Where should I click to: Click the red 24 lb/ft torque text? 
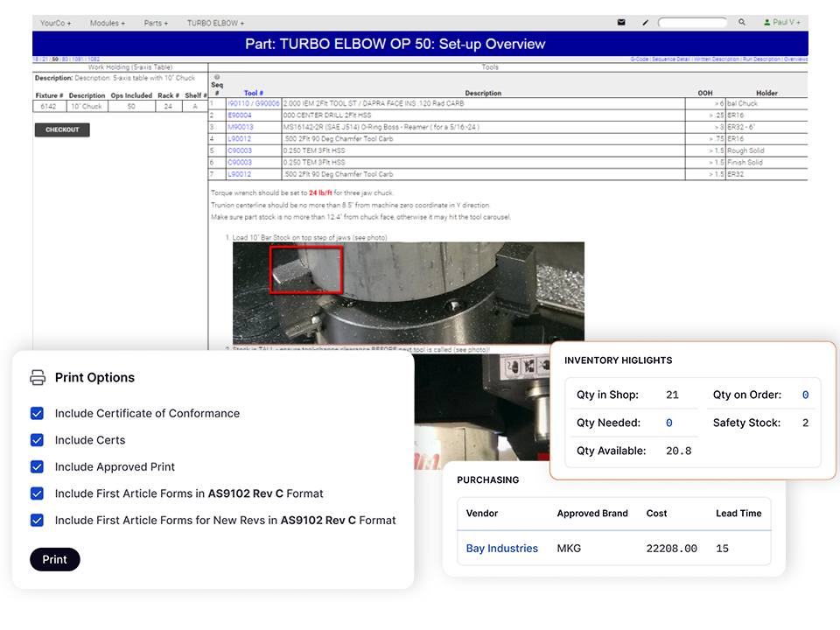click(320, 192)
